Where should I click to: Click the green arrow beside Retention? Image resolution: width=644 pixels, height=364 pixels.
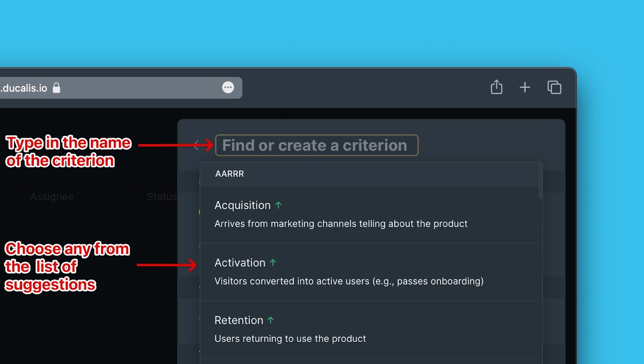point(270,321)
